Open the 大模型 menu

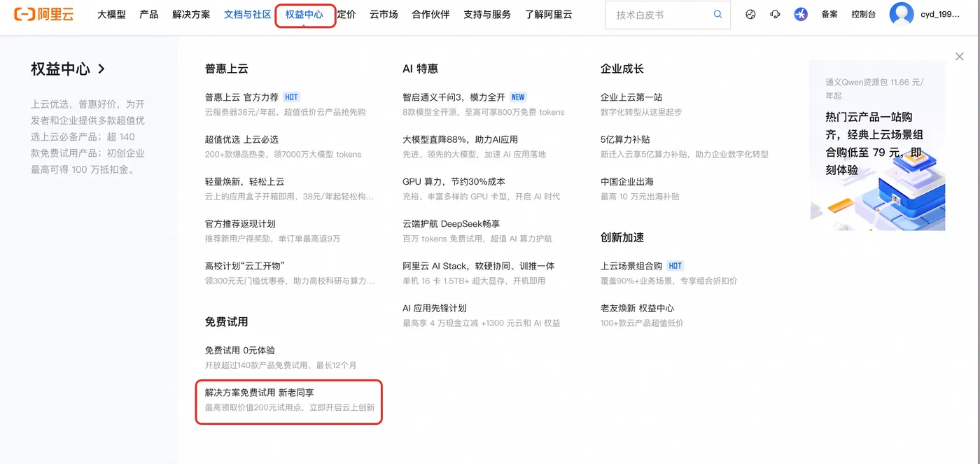coord(111,14)
